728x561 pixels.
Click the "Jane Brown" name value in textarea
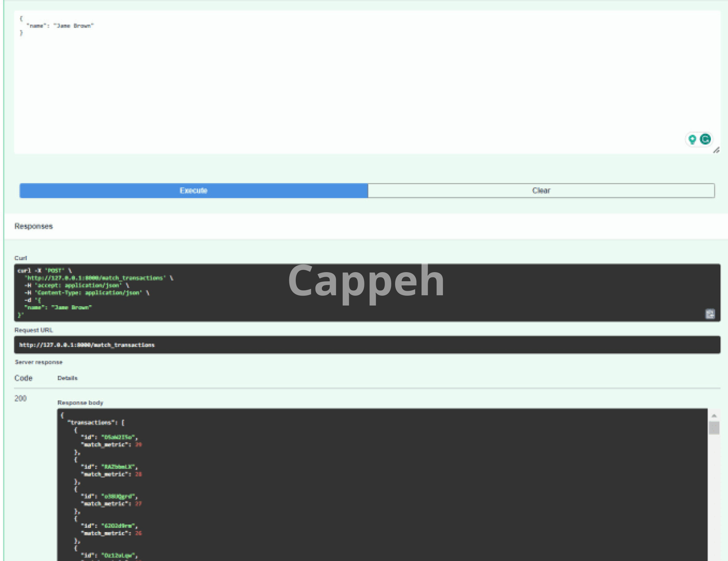pos(74,26)
